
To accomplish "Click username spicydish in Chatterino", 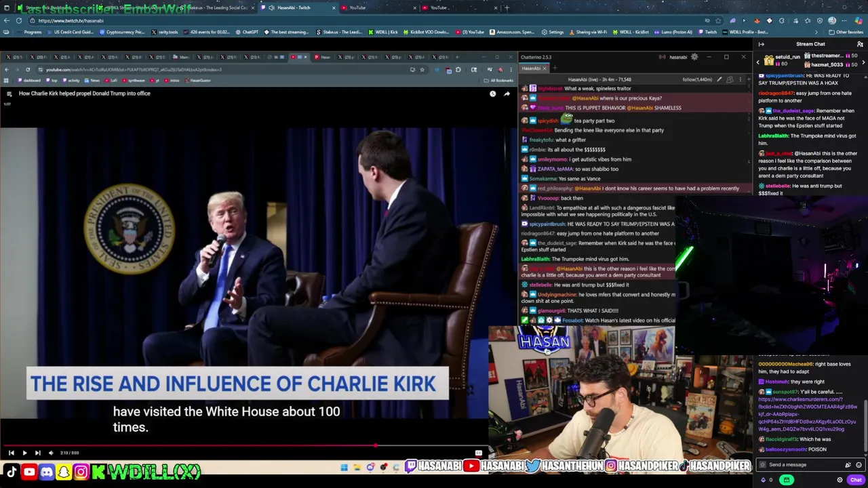I will 547,121.
